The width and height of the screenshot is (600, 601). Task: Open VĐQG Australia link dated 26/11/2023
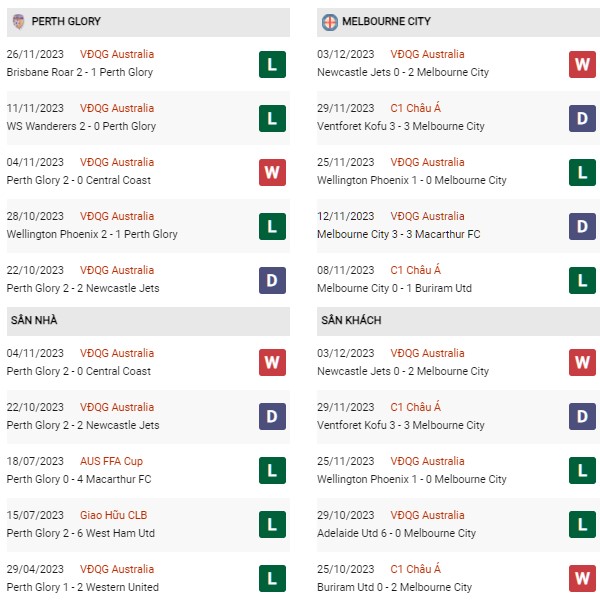(x=117, y=54)
